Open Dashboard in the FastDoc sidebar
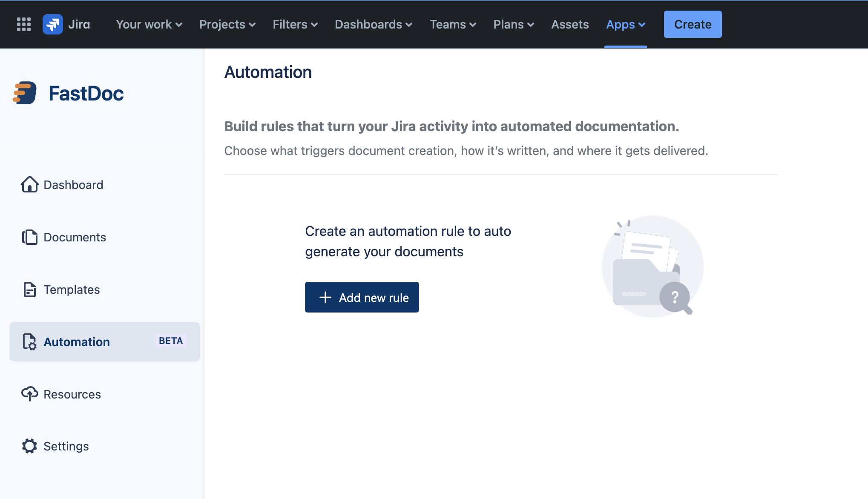The width and height of the screenshot is (868, 499). point(105,184)
